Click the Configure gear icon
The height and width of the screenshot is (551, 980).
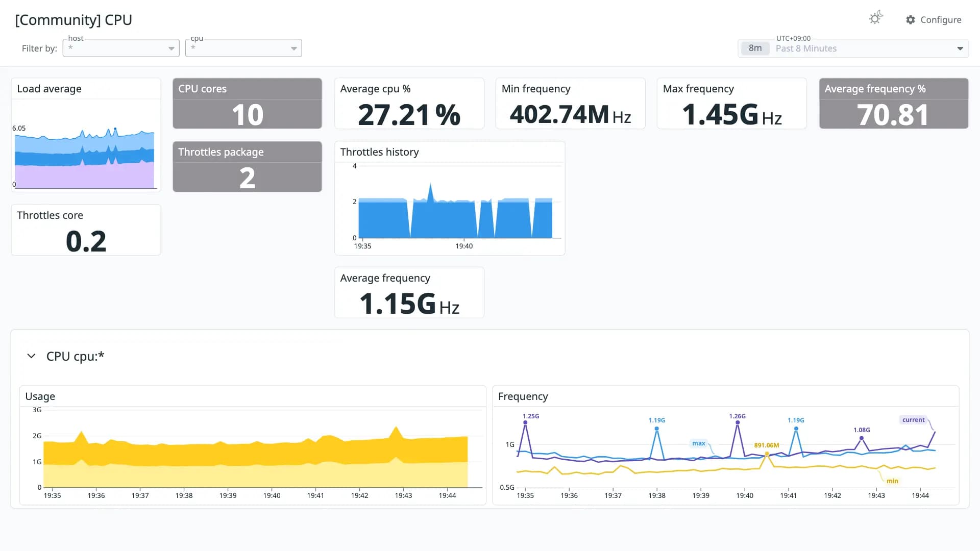[x=911, y=20]
